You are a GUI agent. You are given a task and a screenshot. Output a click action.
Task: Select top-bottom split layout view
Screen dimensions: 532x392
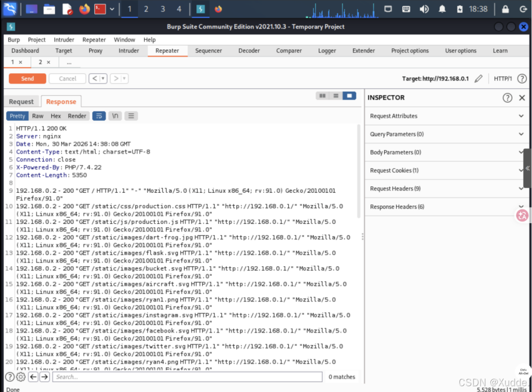336,96
